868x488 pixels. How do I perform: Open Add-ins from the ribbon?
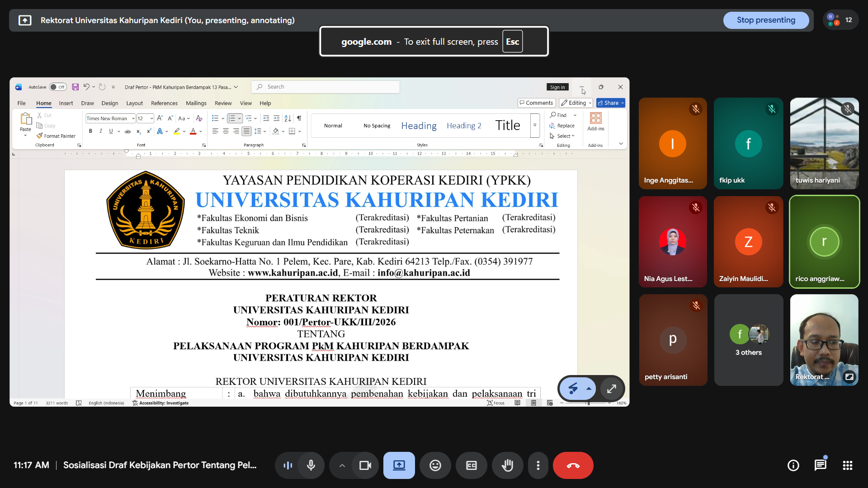[596, 122]
